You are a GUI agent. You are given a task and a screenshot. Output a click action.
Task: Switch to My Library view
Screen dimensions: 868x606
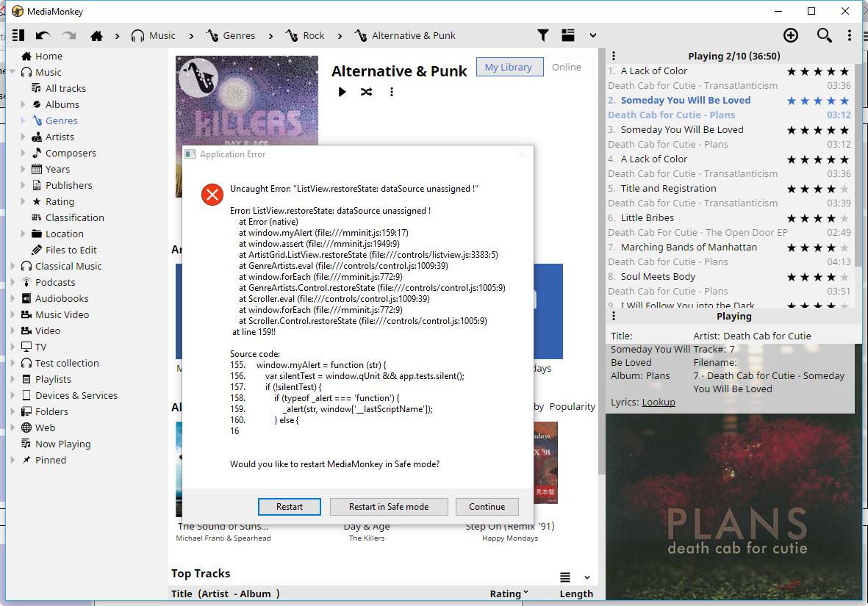pyautogui.click(x=509, y=67)
